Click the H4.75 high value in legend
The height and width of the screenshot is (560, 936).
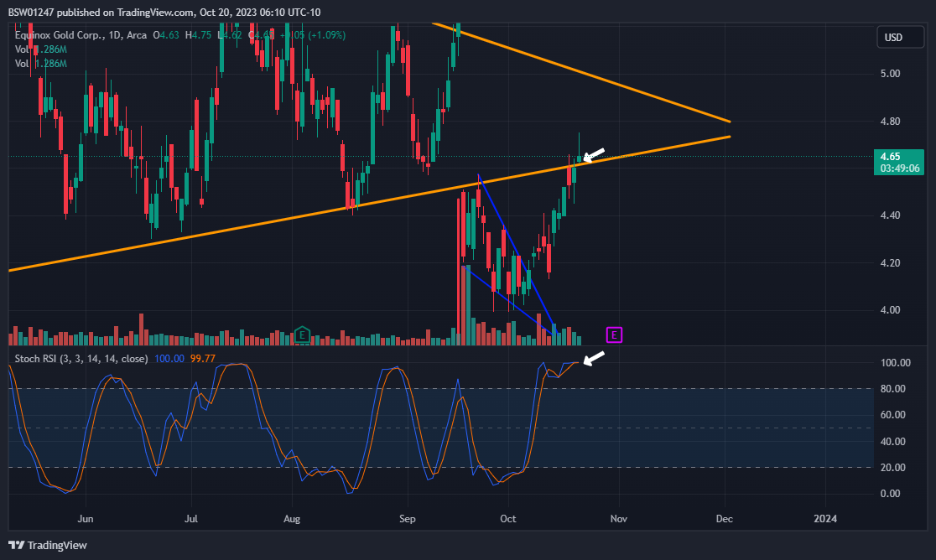pyautogui.click(x=198, y=35)
